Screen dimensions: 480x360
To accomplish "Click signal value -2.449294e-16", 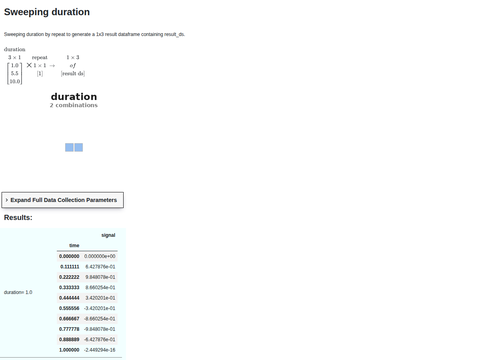I will point(100,350).
